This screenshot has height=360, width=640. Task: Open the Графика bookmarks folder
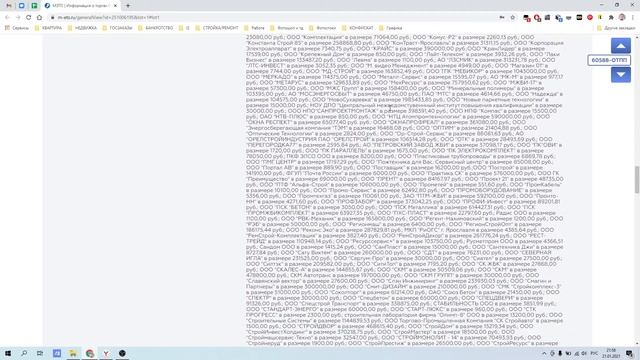tap(391, 28)
